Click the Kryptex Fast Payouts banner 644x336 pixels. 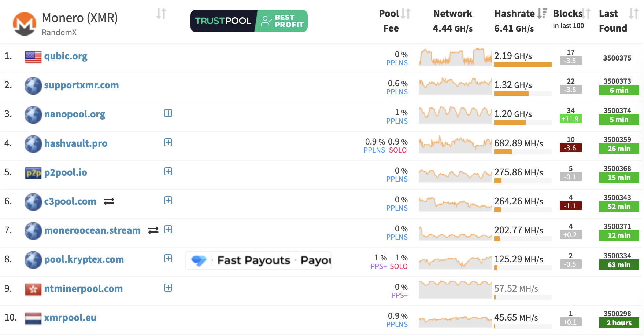coord(258,260)
